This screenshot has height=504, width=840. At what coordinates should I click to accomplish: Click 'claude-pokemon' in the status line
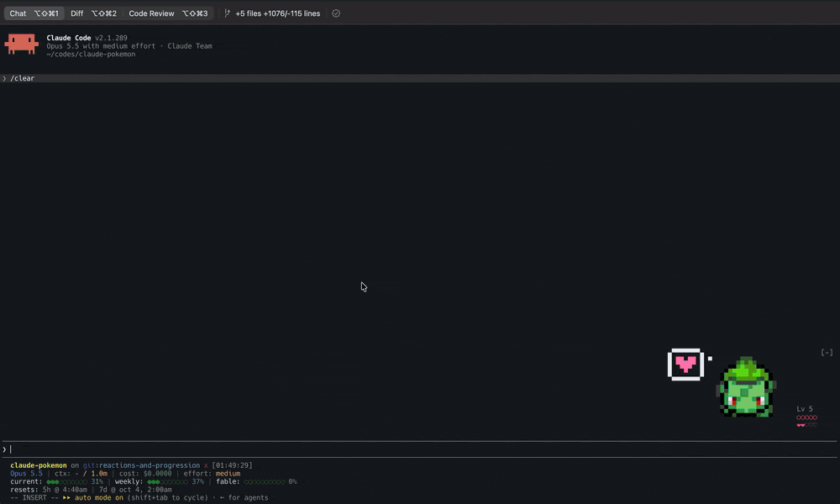[x=39, y=465]
